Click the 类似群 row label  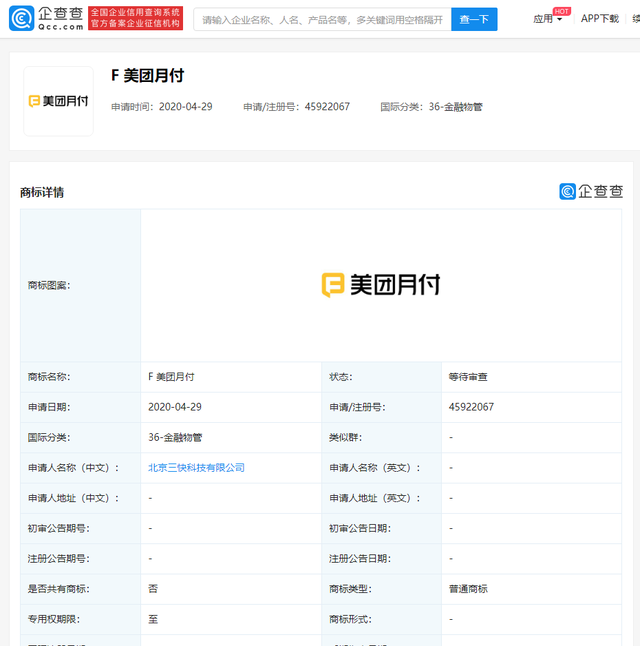[345, 438]
